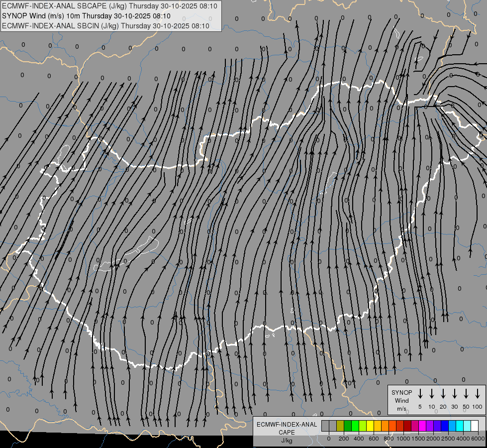
Task: Click the 400 tick label on CAPE scale
Action: pyautogui.click(x=359, y=439)
